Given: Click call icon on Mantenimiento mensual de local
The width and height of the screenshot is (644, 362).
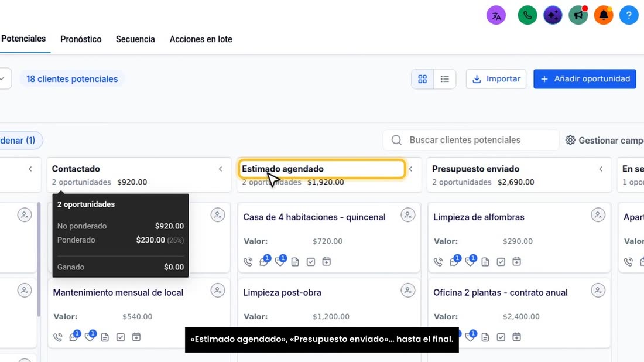Looking at the screenshot, I should [58, 337].
